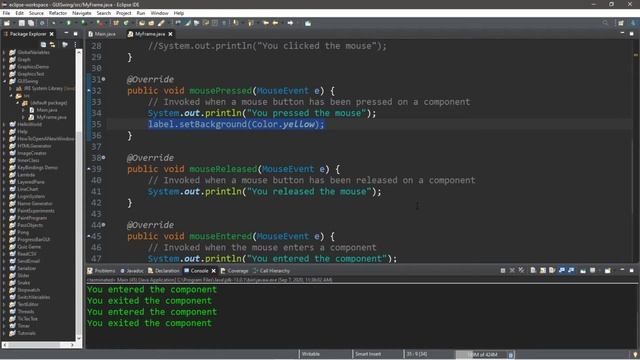The height and width of the screenshot is (360, 640).
Task: Click the Save toolbar icon
Action: coord(22,23)
